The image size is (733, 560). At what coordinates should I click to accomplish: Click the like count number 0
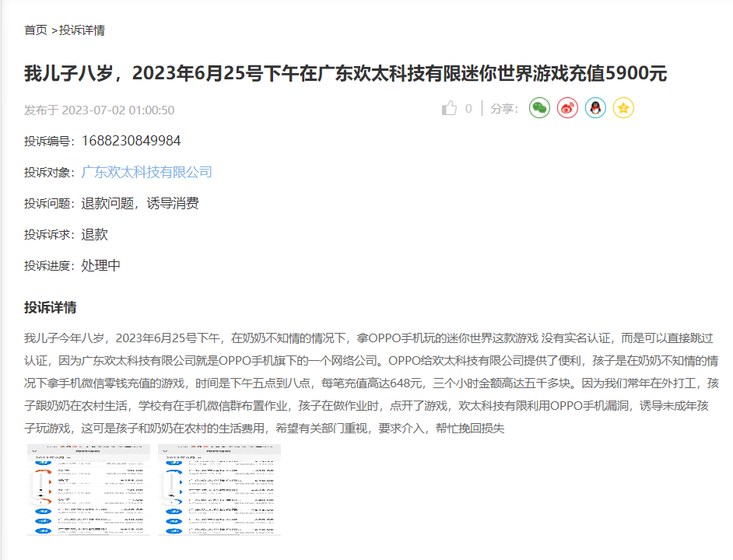[x=468, y=109]
